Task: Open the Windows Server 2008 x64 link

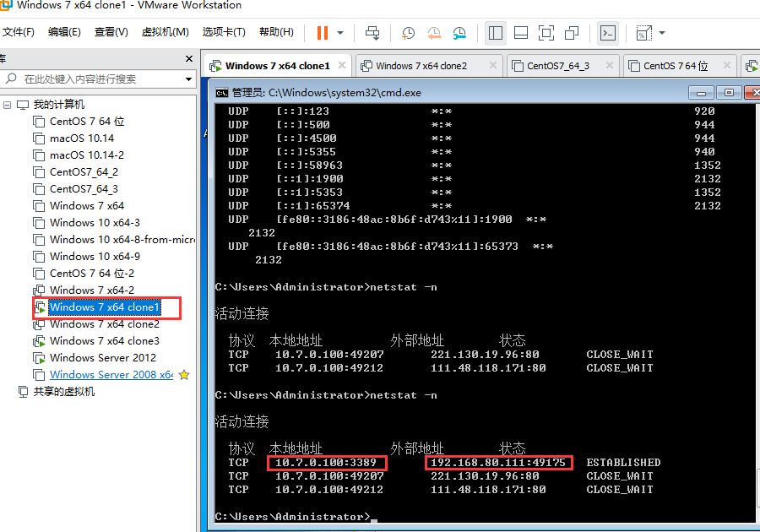Action: pos(111,375)
